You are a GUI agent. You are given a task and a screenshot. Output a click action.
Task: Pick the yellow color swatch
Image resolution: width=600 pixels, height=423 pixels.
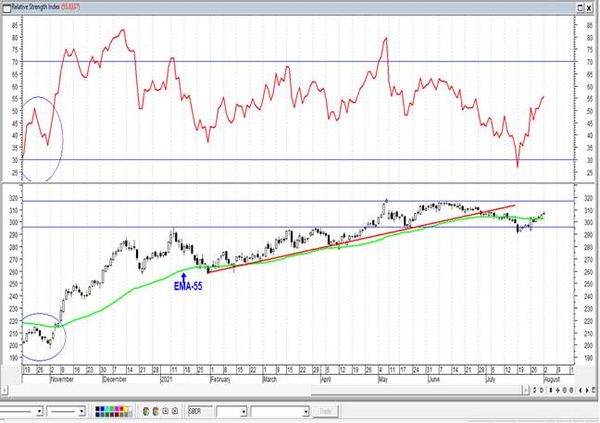pyautogui.click(x=126, y=409)
